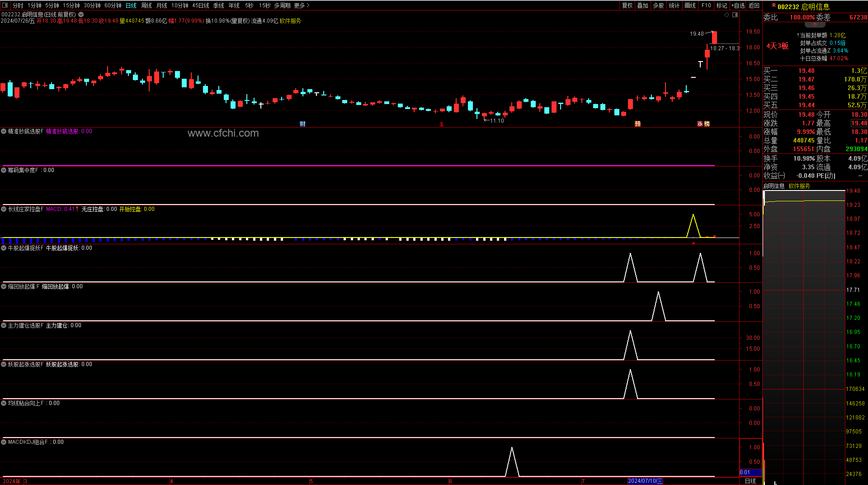The image size is (868, 485).
Task: Switch to the 10分钟 chart period
Action: 180,5
